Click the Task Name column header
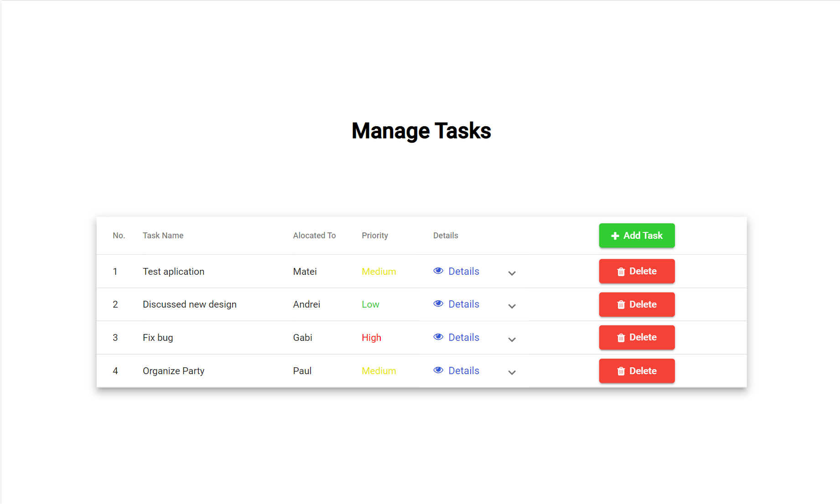The height and width of the screenshot is (504, 840). point(163,236)
